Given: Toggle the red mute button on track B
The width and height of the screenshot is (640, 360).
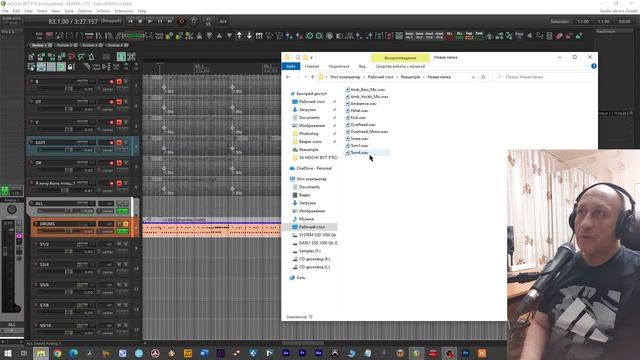Looking at the screenshot, I should tap(119, 82).
